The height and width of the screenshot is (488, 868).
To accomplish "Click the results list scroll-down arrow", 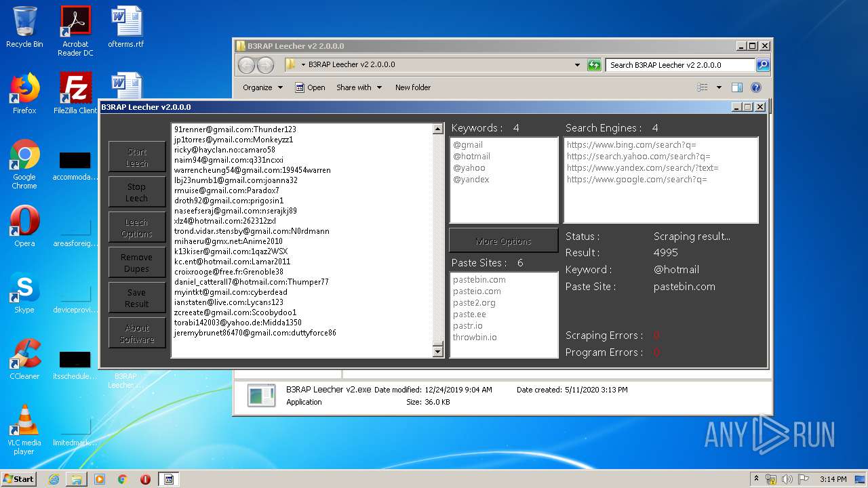I will [437, 351].
